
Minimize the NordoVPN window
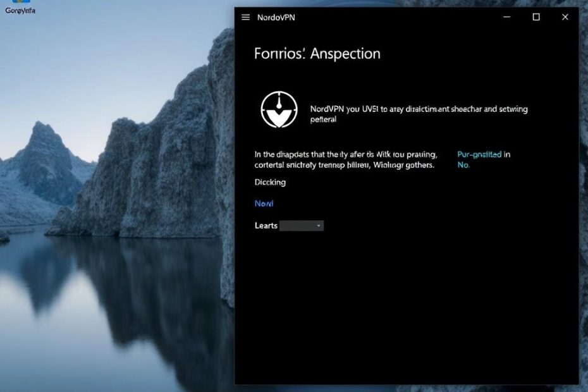[x=506, y=17]
